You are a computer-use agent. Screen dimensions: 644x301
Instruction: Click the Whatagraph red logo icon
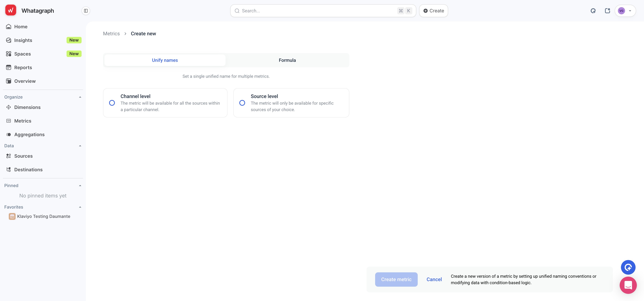[11, 11]
